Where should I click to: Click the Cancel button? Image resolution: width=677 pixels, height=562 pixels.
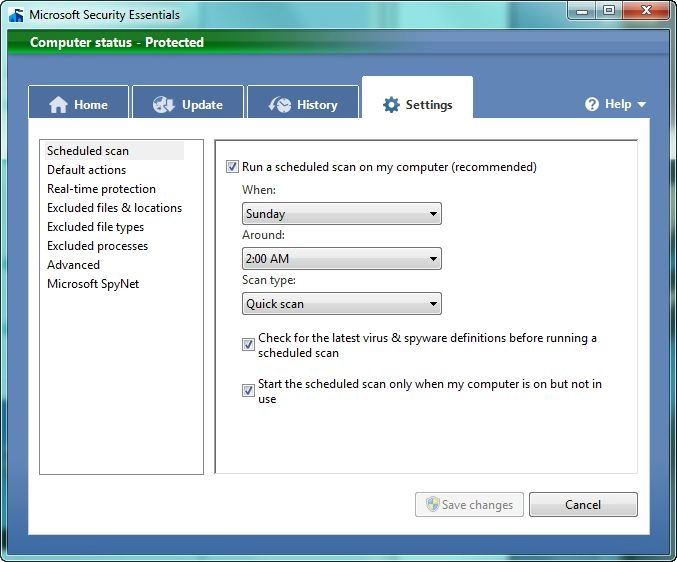click(583, 504)
